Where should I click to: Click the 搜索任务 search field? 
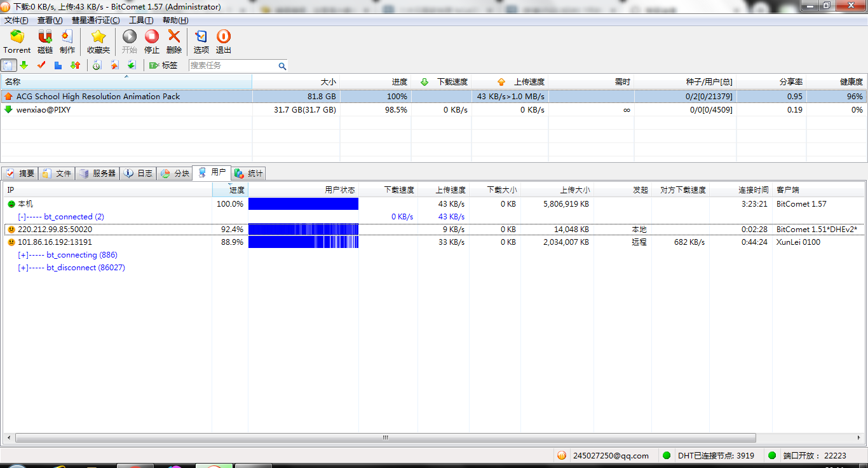(x=233, y=65)
